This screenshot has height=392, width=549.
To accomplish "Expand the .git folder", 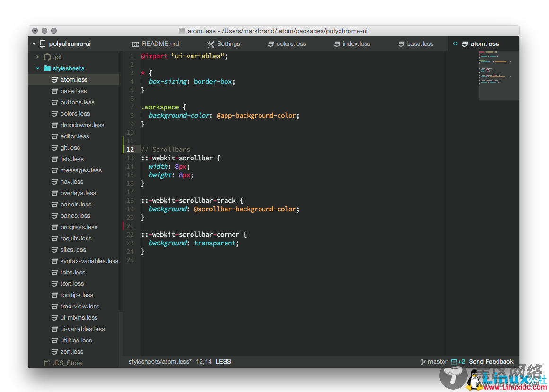I will [37, 57].
